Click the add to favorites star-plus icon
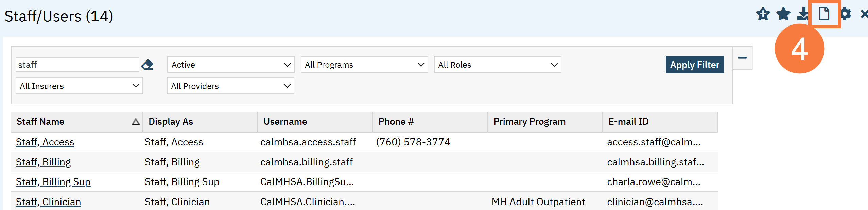The height and width of the screenshot is (210, 868). coord(763,14)
